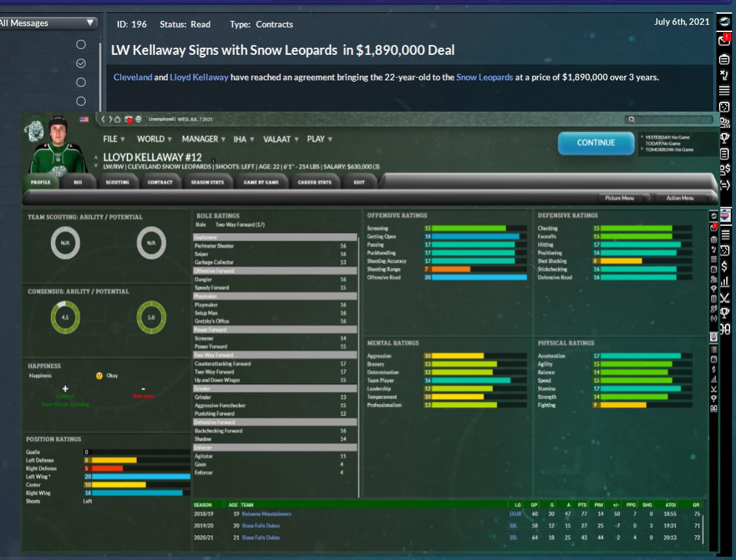Select the third message radio button
736x560 pixels.
[x=81, y=82]
